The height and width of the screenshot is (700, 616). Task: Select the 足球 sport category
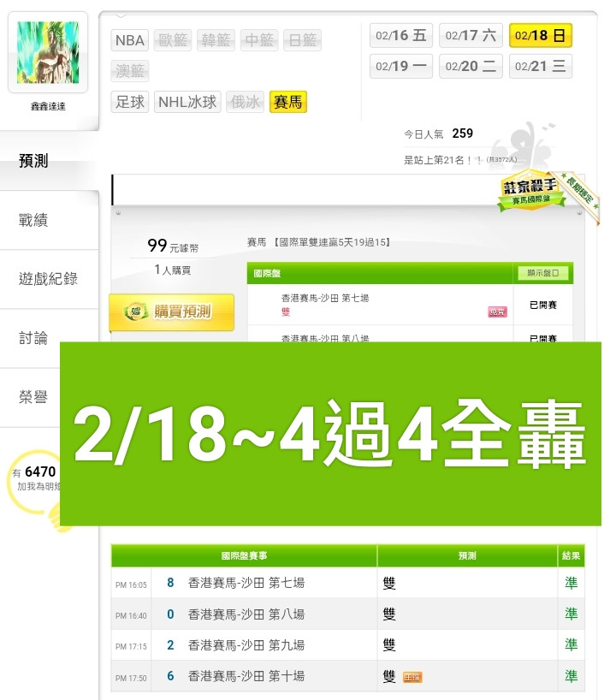click(129, 102)
